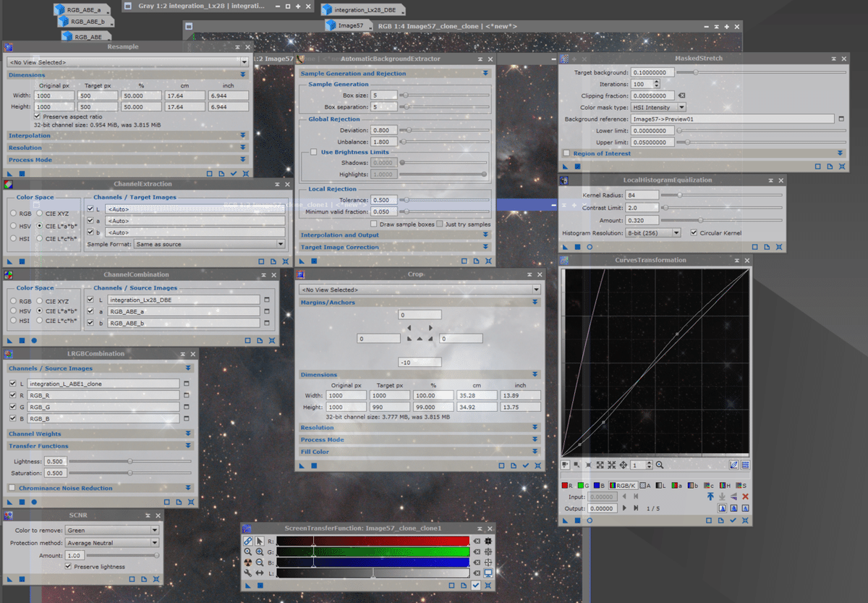
Task: Click the Apply square in SCNR window
Action: (22, 579)
